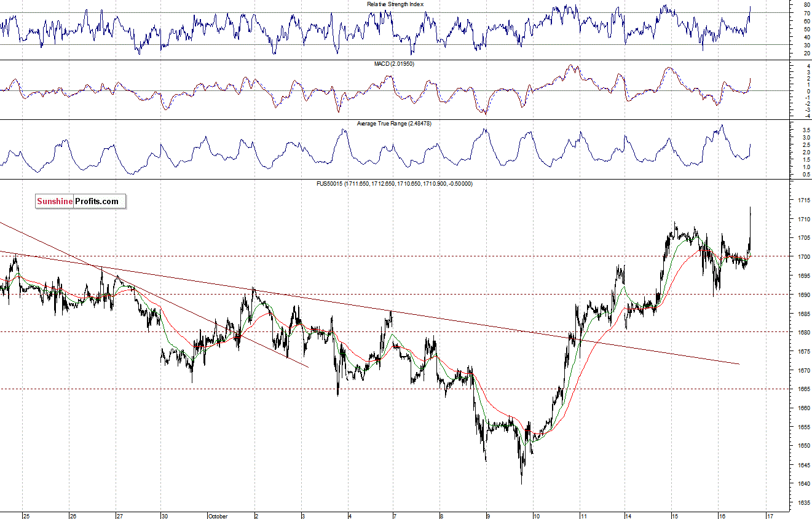Click date label 8 on bottom axis
This screenshot has width=812, height=519.
click(441, 515)
